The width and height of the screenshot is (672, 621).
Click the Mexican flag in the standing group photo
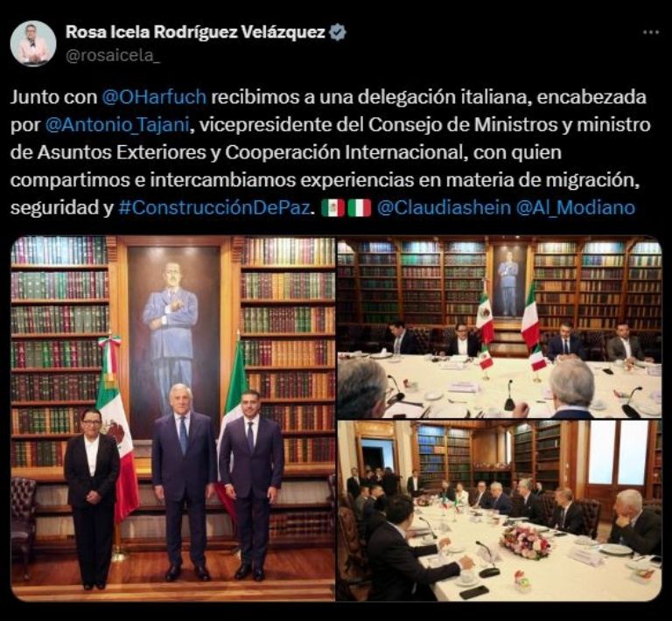point(116,429)
